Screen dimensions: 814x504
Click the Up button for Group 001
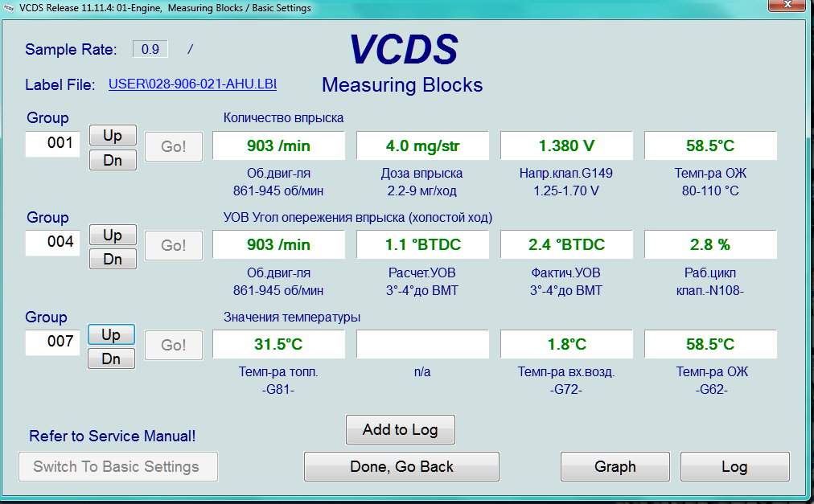(112, 135)
